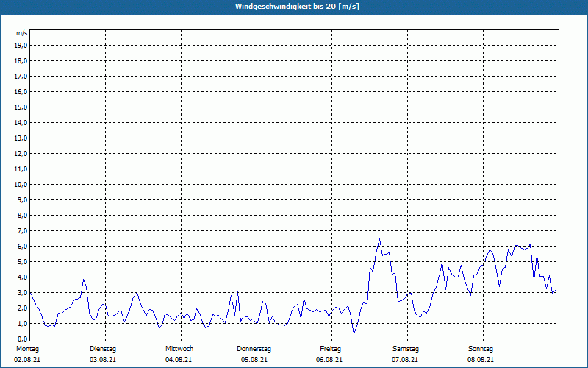
Task: Click the "4,0" y-axis value
Action: (x=23, y=277)
